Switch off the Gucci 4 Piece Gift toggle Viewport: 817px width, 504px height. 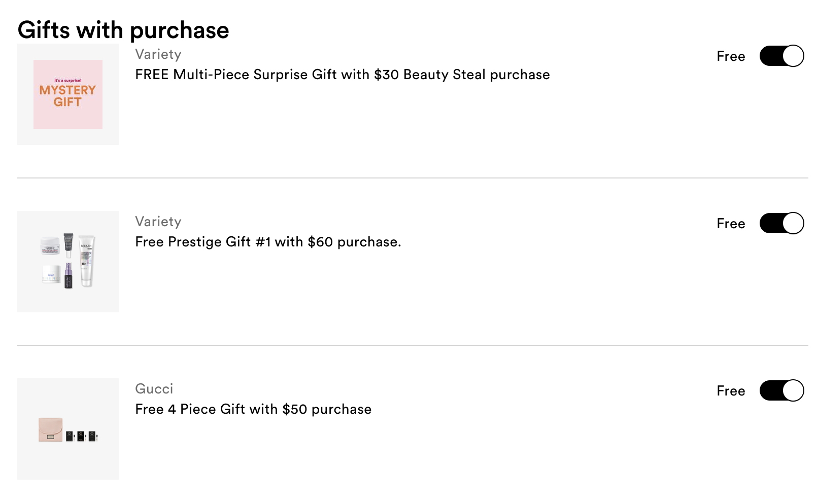(x=781, y=390)
